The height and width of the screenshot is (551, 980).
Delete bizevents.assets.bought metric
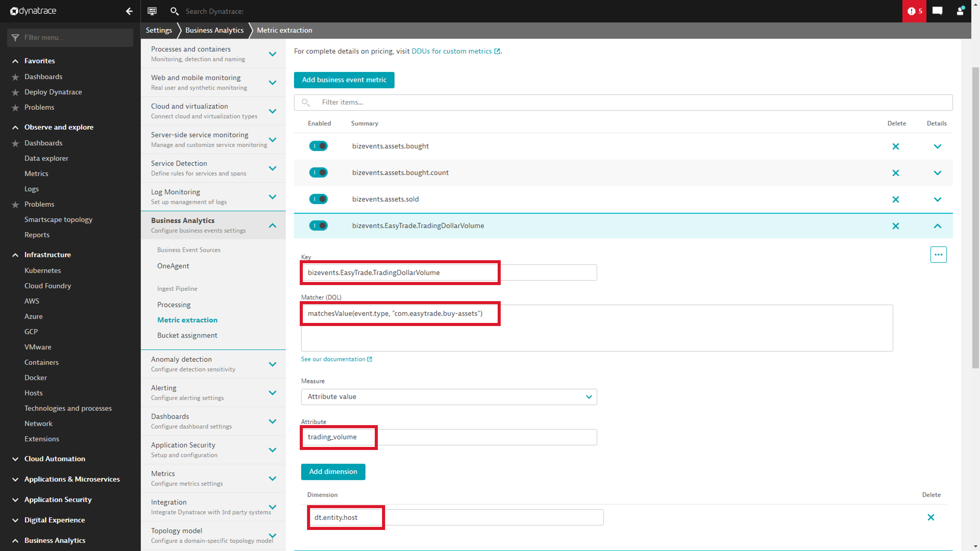(896, 146)
